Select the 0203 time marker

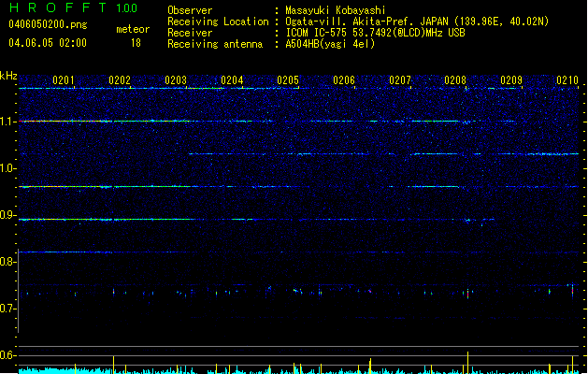[x=176, y=80]
